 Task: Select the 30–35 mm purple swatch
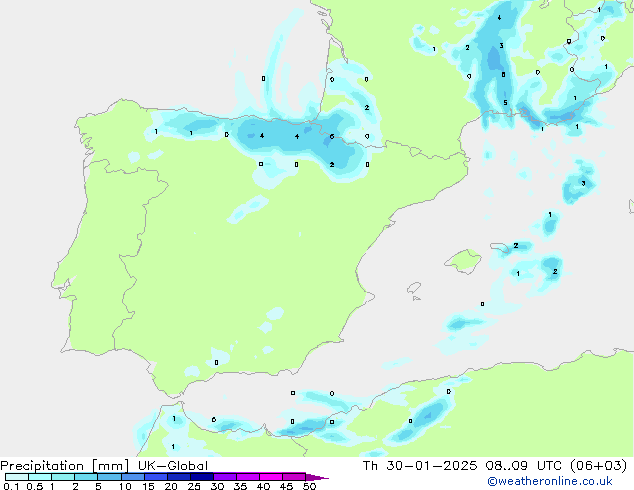click(224, 477)
